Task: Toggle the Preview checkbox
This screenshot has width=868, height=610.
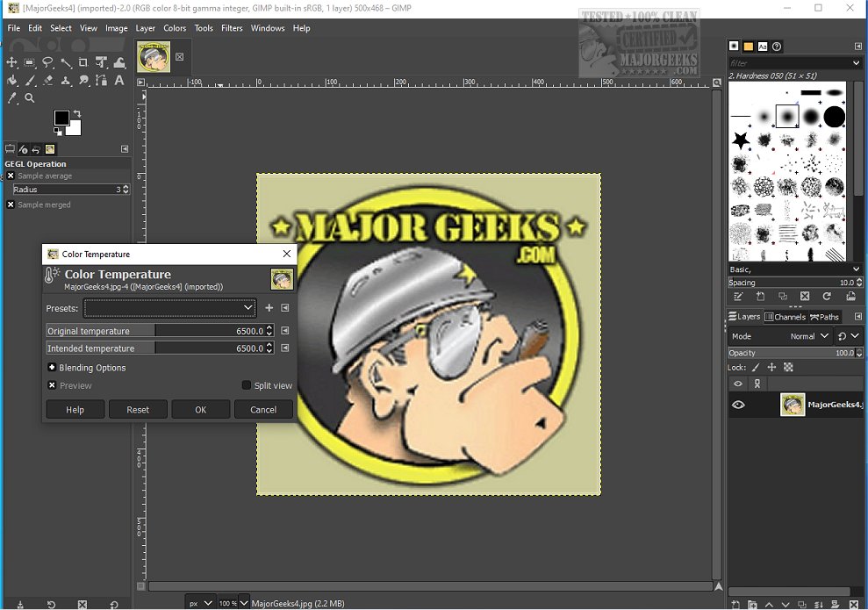Action: [x=52, y=385]
